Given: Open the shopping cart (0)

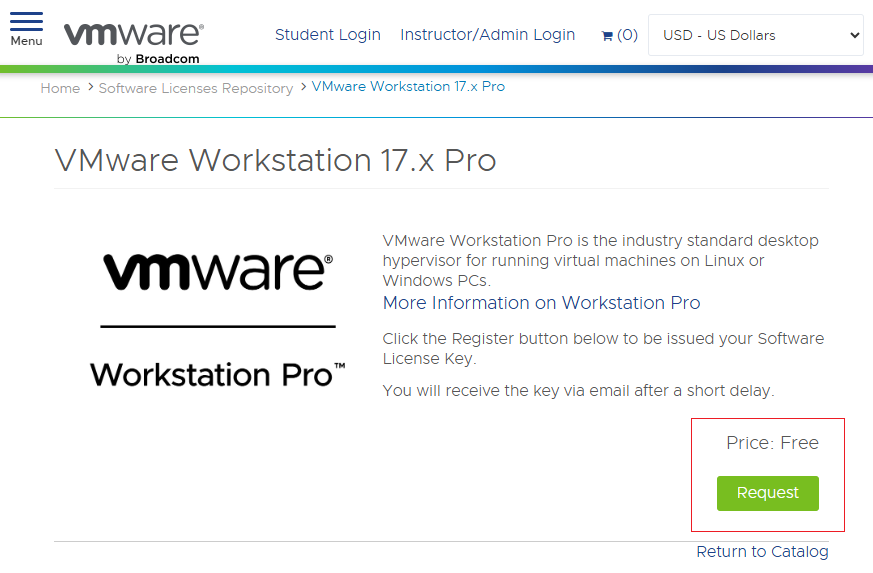Looking at the screenshot, I should (x=620, y=35).
